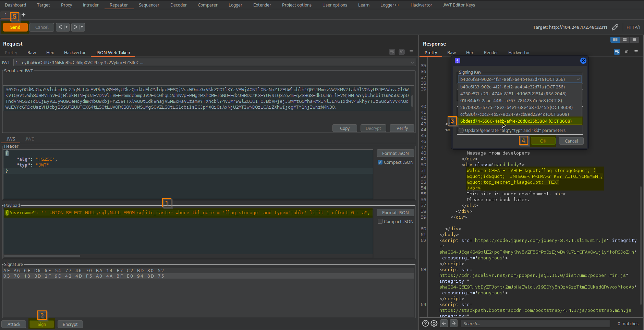This screenshot has width=644, height=330.
Task: Copy the serialized JWT
Action: pyautogui.click(x=345, y=128)
